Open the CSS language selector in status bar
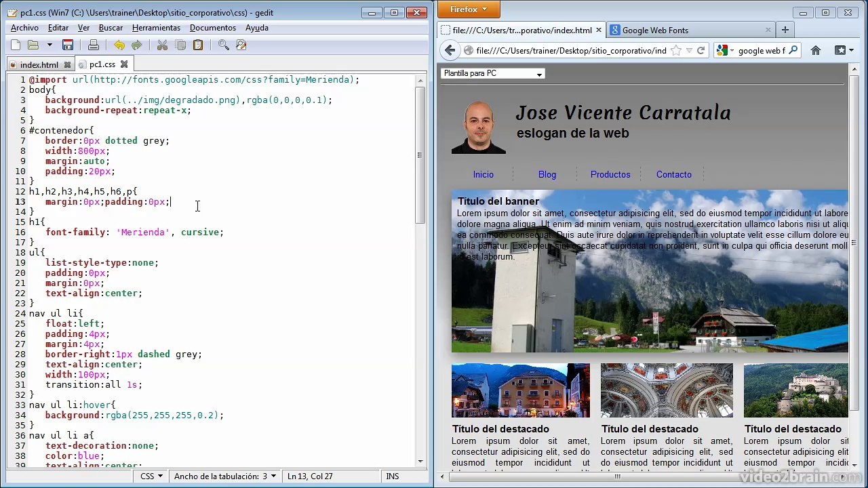The width and height of the screenshot is (868, 488). click(151, 476)
